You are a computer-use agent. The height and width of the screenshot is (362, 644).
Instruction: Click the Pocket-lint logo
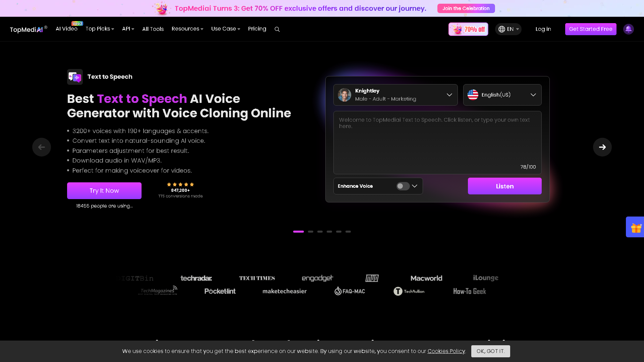point(220,291)
